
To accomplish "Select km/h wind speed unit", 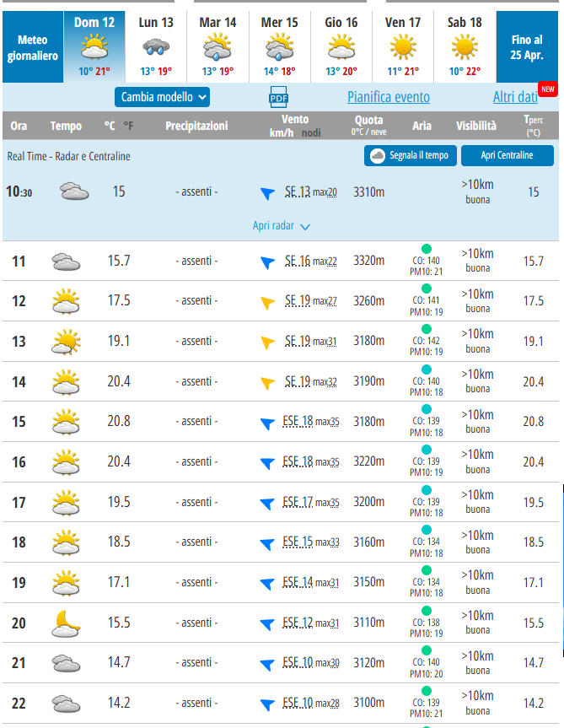I will (281, 133).
